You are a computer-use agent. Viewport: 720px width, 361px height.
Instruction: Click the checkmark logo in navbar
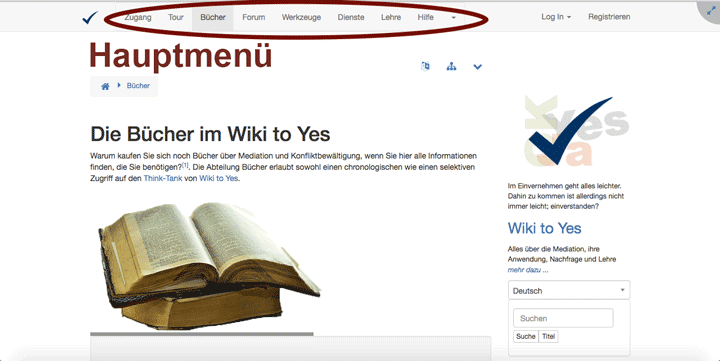click(x=90, y=17)
